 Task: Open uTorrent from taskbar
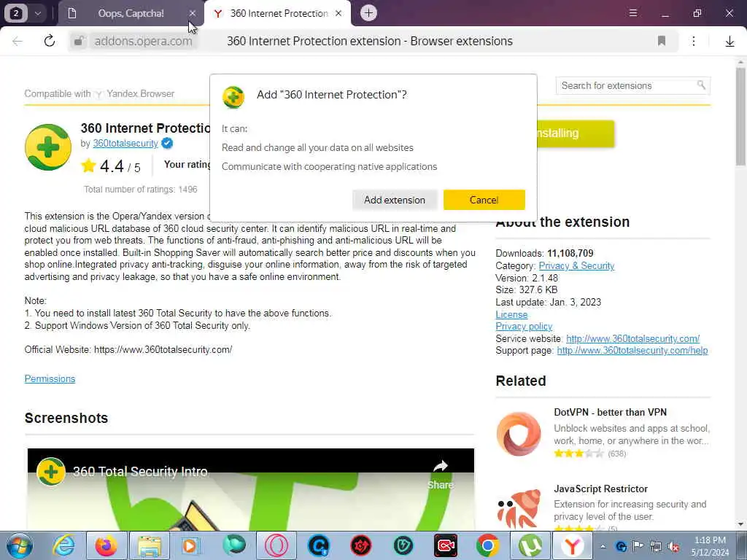coord(530,545)
